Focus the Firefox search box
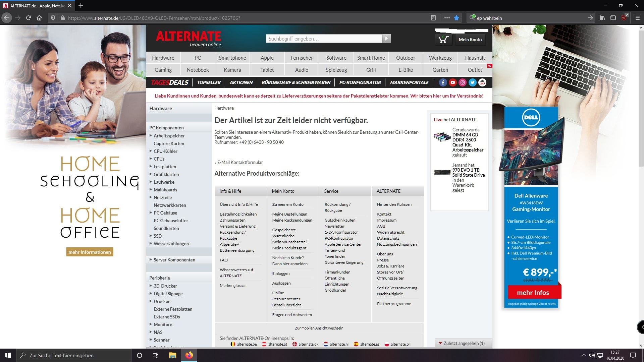The image size is (644, 362). click(x=531, y=18)
